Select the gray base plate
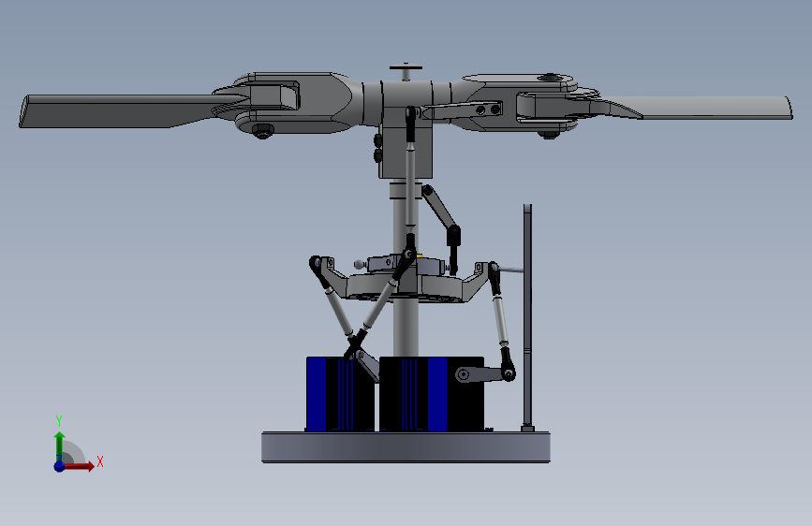This screenshot has height=526, width=812. click(x=406, y=447)
